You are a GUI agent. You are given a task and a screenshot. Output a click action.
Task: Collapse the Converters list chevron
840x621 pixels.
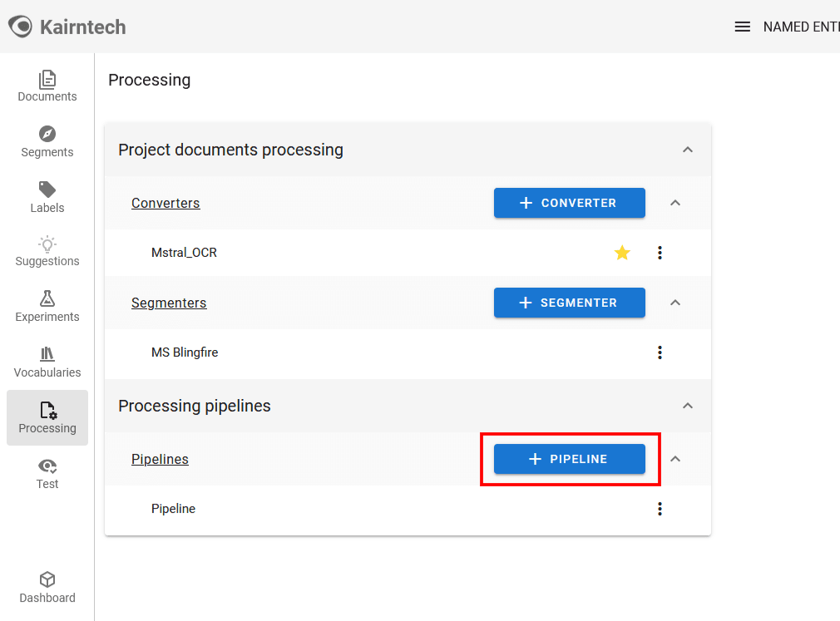point(675,203)
